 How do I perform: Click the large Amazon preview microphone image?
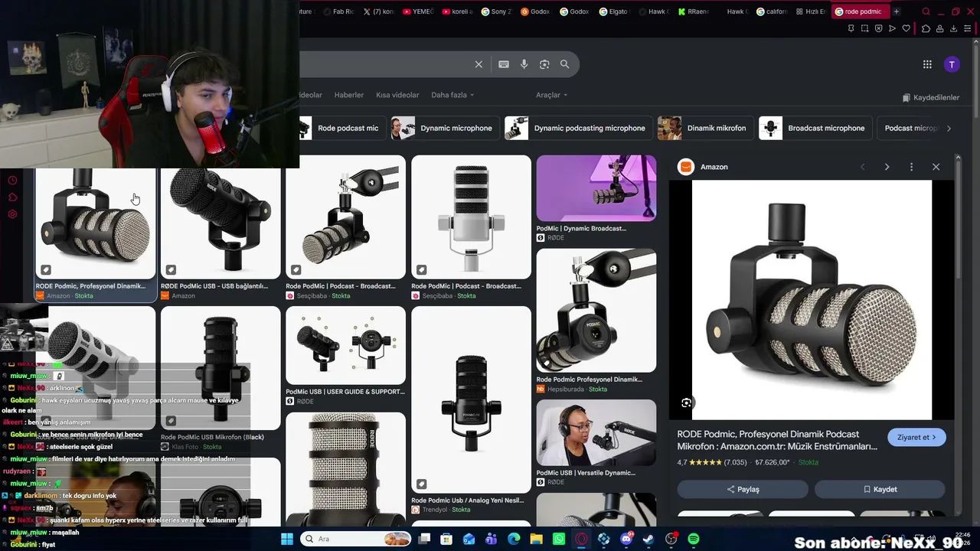point(812,300)
